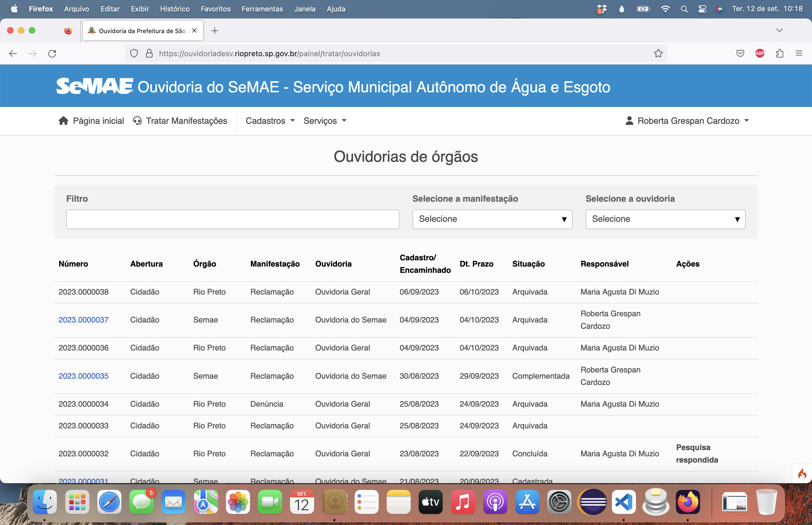The height and width of the screenshot is (525, 812).
Task: Click the site lock security icon
Action: point(149,53)
